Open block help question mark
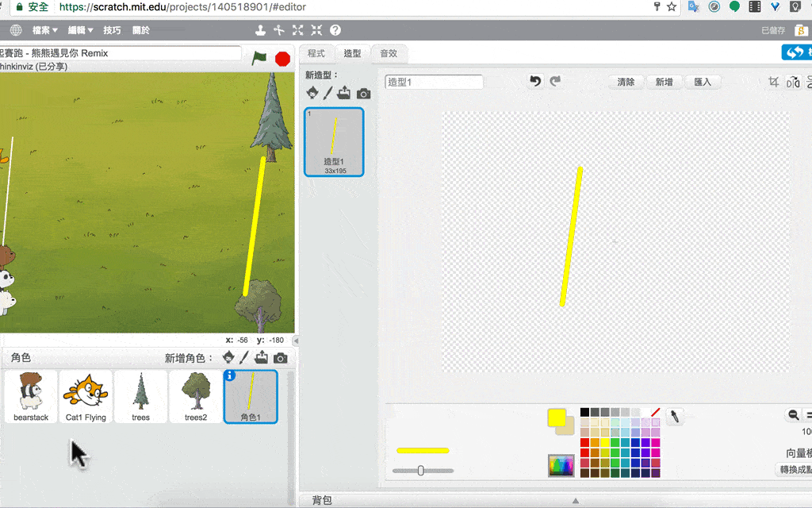Screen dimensions: 812x508 pos(335,30)
